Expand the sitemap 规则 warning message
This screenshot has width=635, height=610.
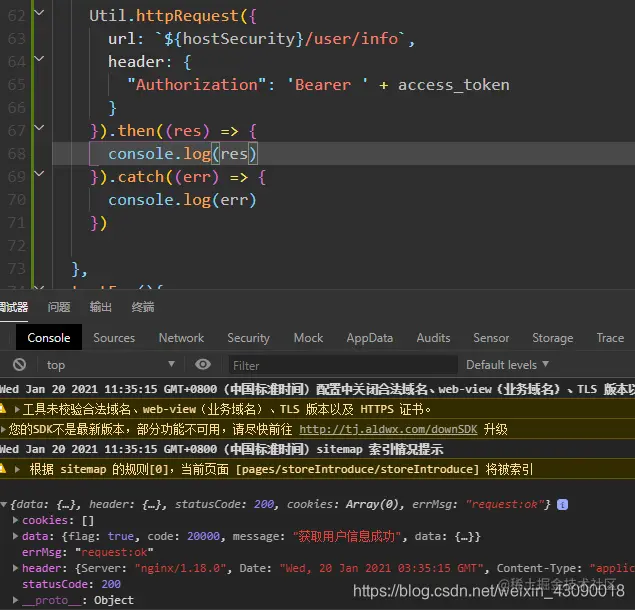pyautogui.click(x=17, y=469)
